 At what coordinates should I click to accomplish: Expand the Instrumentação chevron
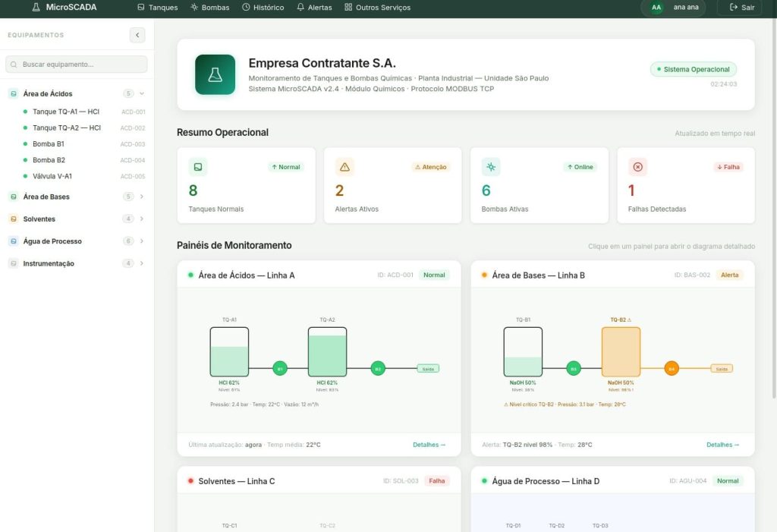point(142,263)
